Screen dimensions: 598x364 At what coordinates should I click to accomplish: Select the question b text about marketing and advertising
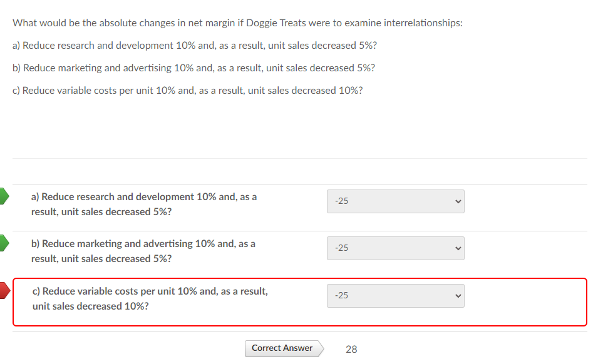tap(143, 250)
